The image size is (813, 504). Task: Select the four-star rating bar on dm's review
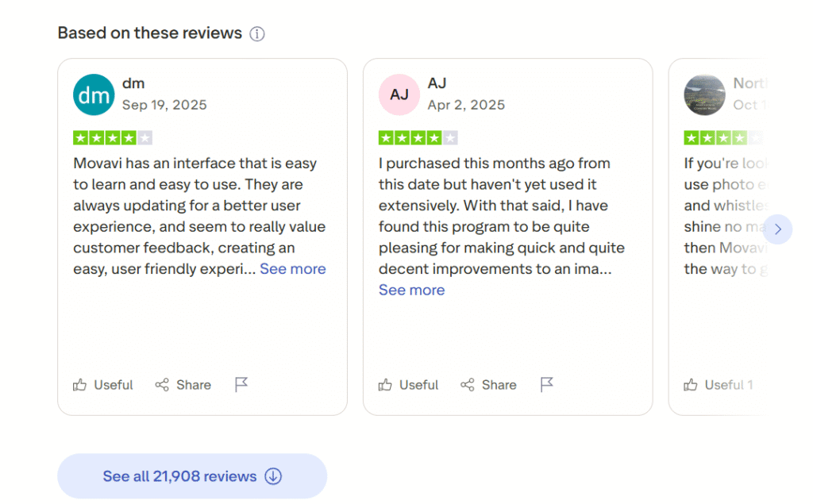tap(113, 137)
